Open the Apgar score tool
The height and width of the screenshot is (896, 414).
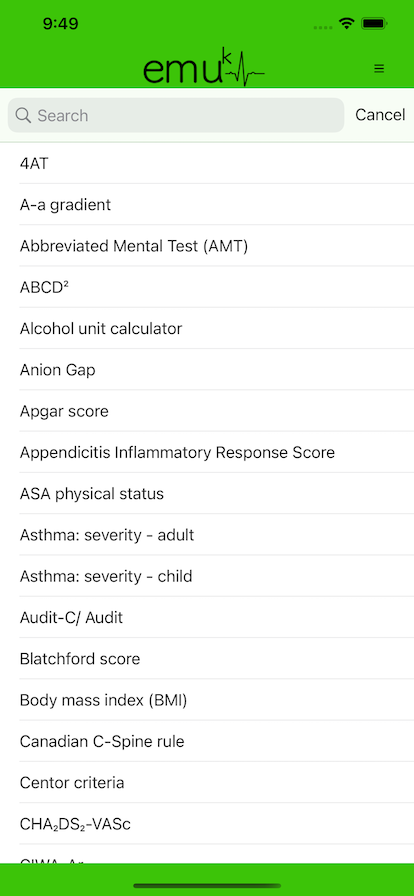[x=207, y=411]
